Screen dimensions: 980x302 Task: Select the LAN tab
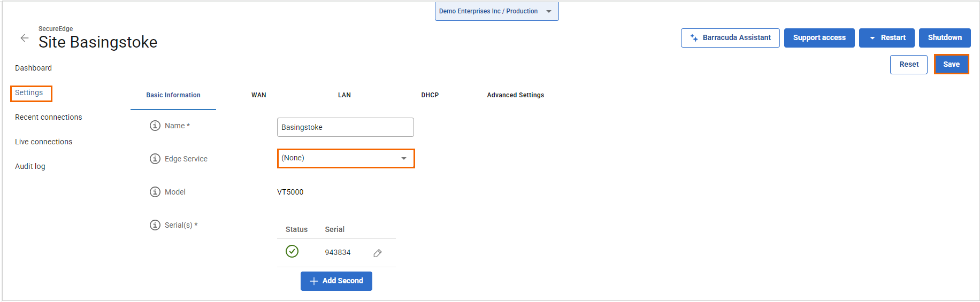[344, 95]
